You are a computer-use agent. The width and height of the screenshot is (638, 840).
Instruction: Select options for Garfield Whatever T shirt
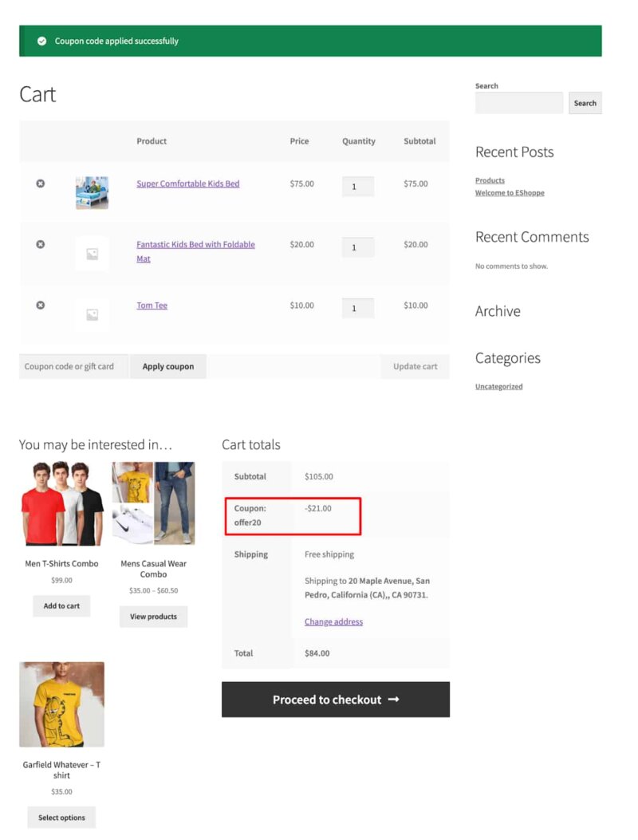tap(61, 817)
